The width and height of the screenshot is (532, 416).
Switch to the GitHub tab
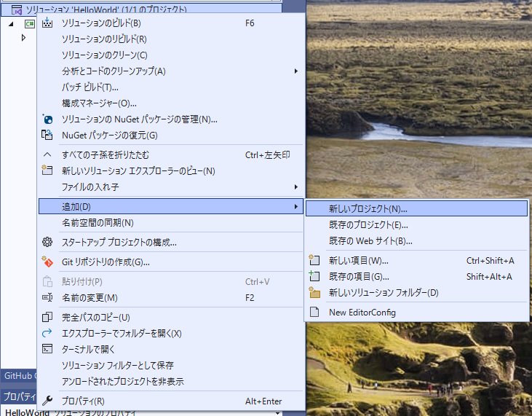[x=18, y=376]
